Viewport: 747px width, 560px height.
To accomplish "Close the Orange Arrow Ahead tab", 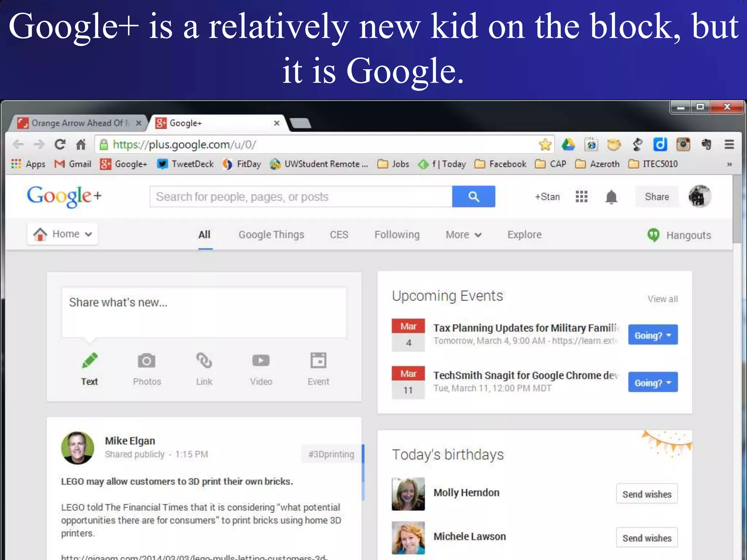I will pos(139,123).
